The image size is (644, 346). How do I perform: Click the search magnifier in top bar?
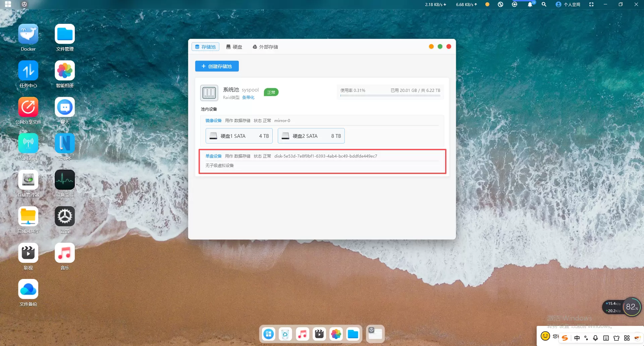[544, 4]
